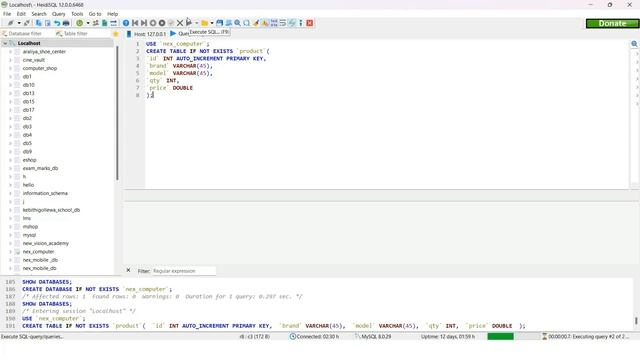
Task: Expand the computer_shop database node
Action: [x=10, y=68]
